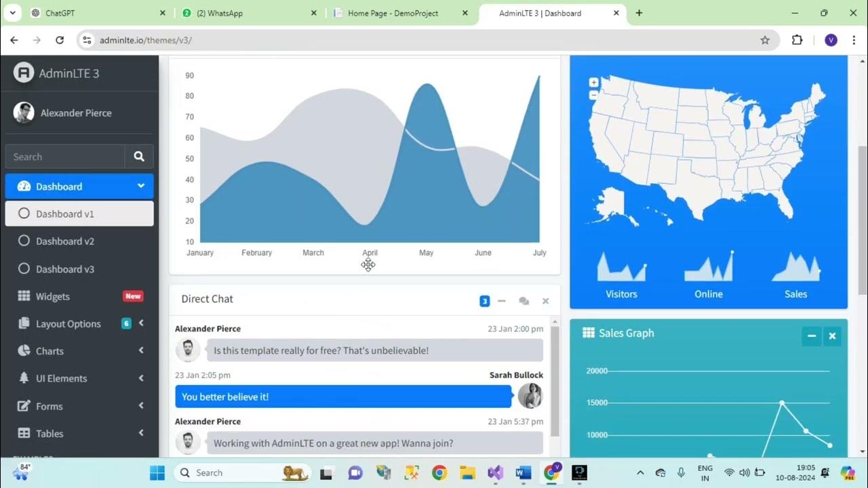Click the browser page vertical scrollbar
This screenshot has width=868, height=488.
pos(863,220)
